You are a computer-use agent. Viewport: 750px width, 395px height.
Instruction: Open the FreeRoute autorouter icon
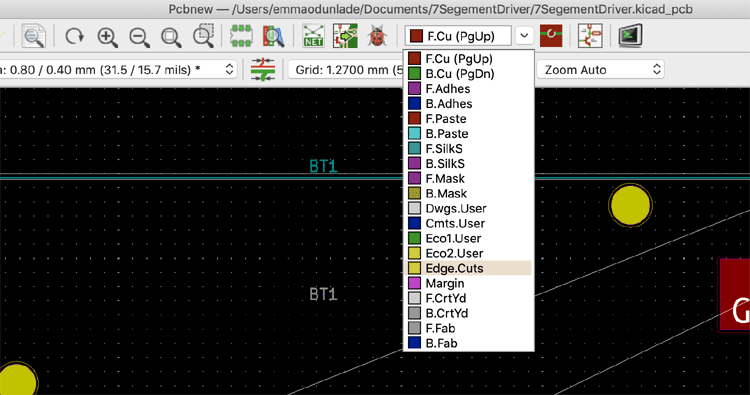coord(590,36)
